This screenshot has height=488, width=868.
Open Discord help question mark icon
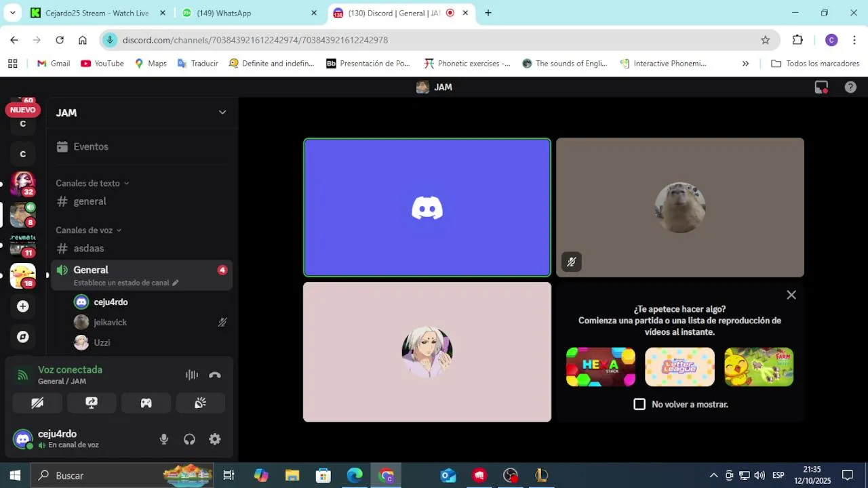(x=850, y=87)
